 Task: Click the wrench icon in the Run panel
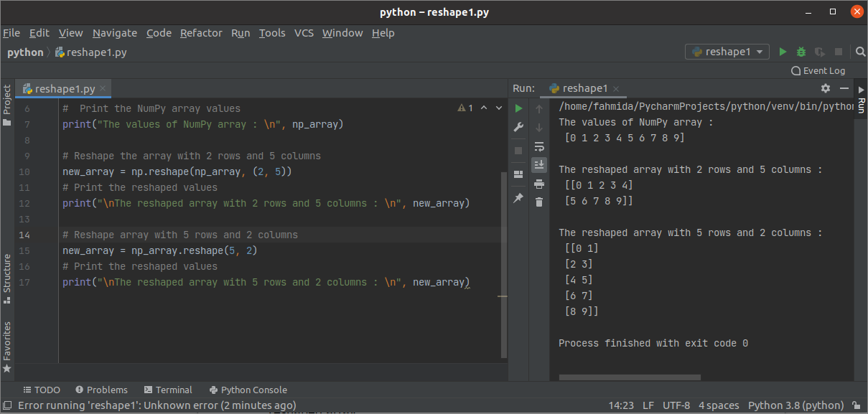pyautogui.click(x=518, y=127)
